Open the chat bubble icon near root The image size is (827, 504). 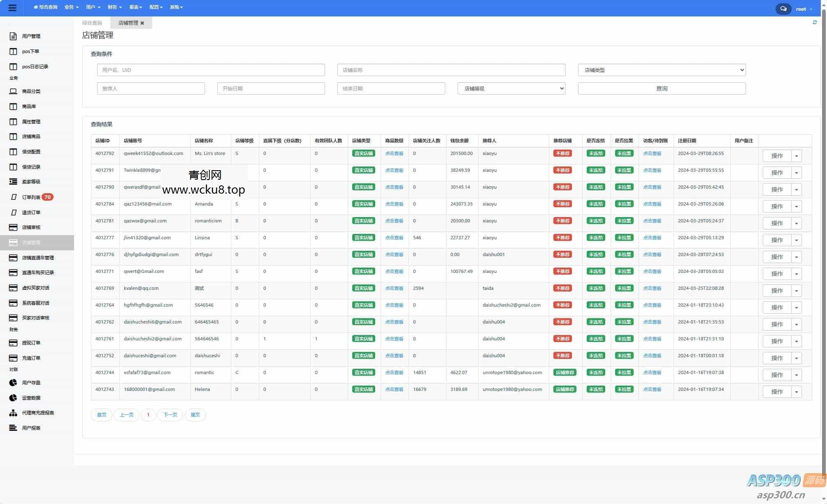tap(783, 9)
